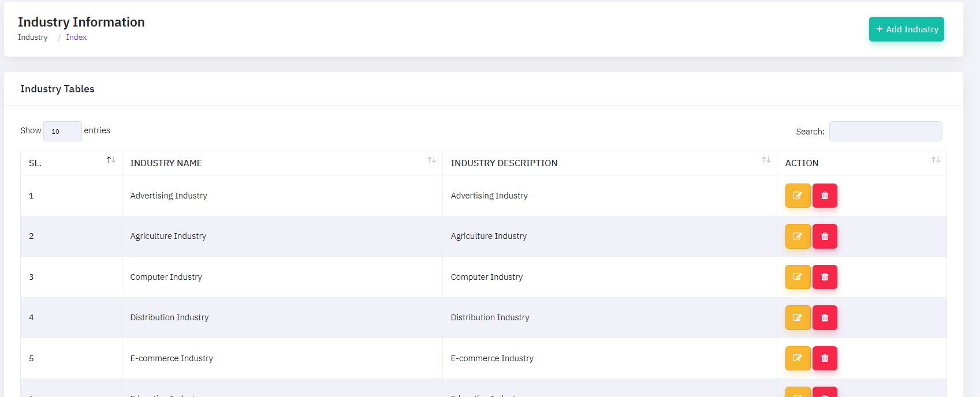Open the Show entries count dropdown
Viewport: 980px width, 397px height.
(x=62, y=132)
